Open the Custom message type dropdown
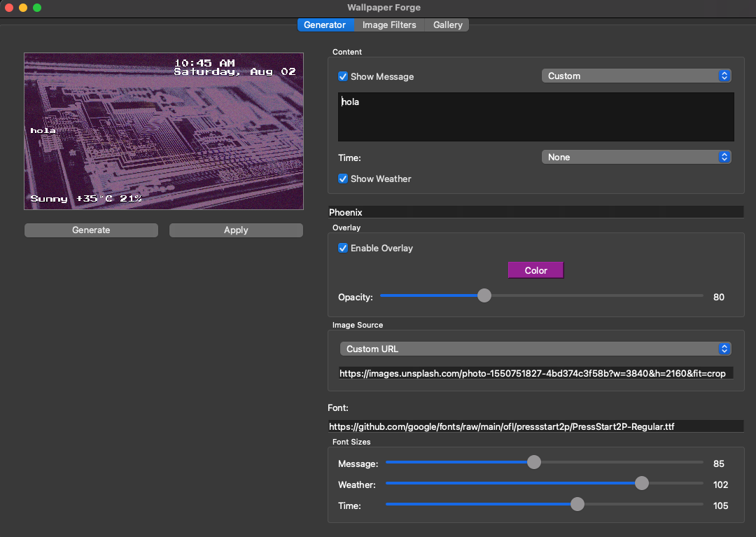Screen dimensions: 756x537 tap(636, 76)
